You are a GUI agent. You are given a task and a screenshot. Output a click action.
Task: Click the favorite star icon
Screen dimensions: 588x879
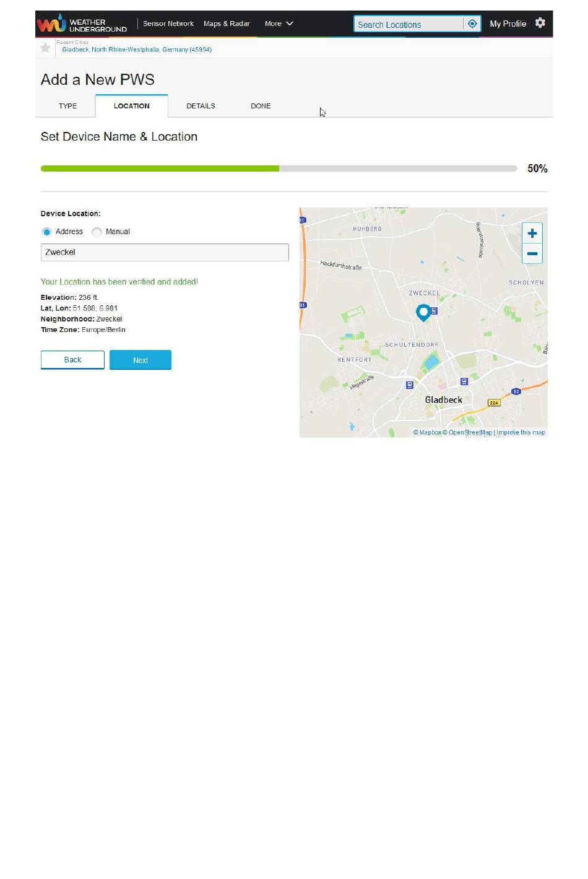click(45, 48)
